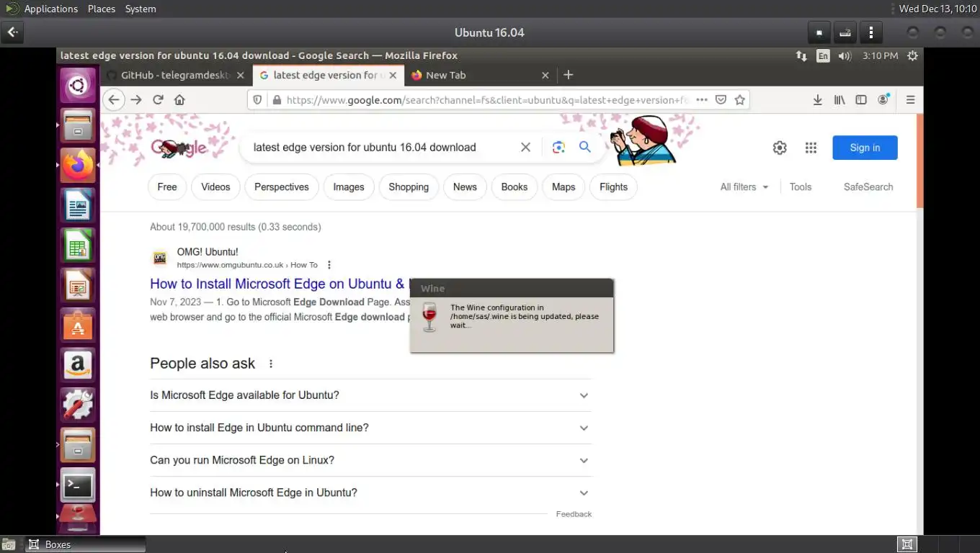
Task: Open the Places menu
Action: coord(102,9)
